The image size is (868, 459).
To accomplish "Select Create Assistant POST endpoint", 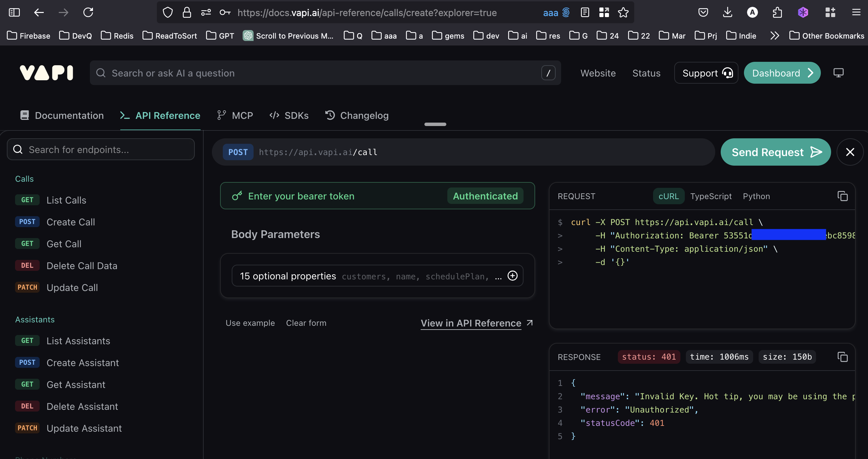I will coord(82,363).
